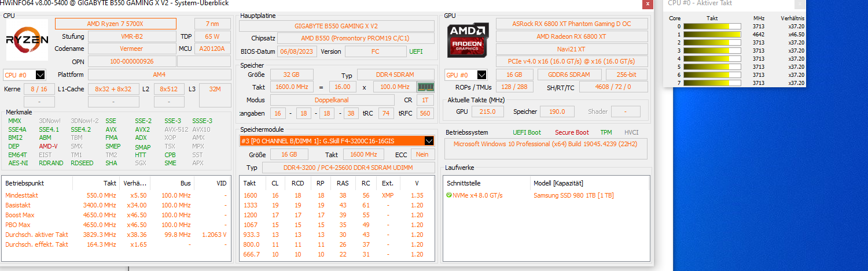
Task: Close the HWiNFO64 System-Überblick window
Action: (647, 4)
